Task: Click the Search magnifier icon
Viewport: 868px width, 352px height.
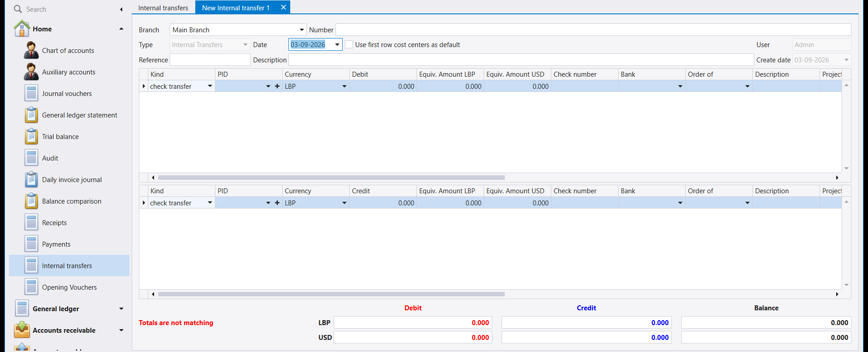Action: point(18,9)
